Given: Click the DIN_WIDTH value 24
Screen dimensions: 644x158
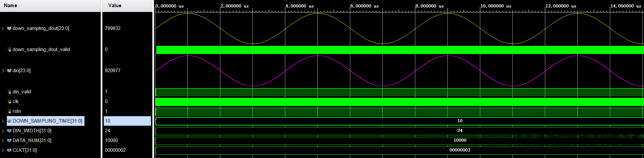Looking at the screenshot, I should tap(108, 131).
